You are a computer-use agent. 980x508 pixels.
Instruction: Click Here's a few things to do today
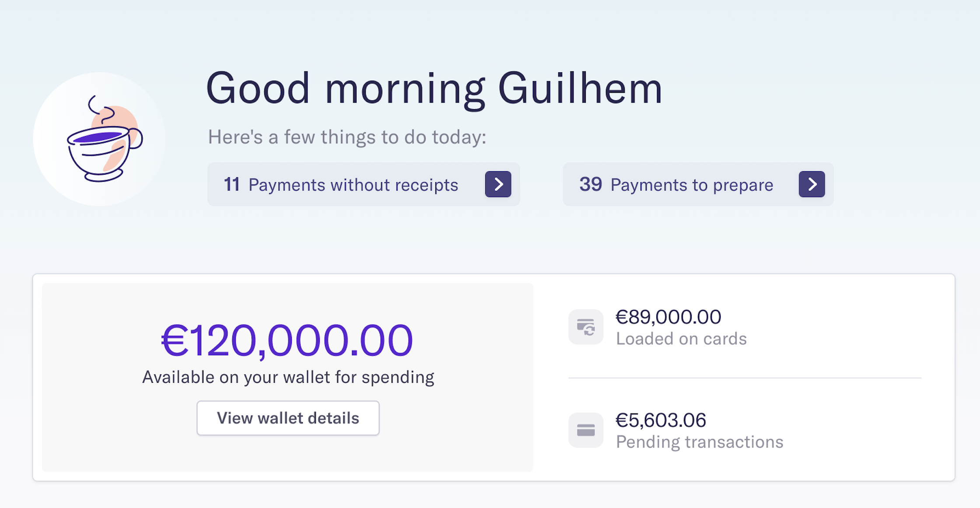tap(347, 138)
